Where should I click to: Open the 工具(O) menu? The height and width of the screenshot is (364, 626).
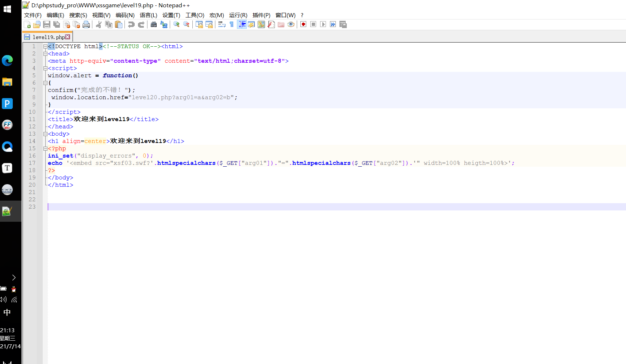[195, 15]
